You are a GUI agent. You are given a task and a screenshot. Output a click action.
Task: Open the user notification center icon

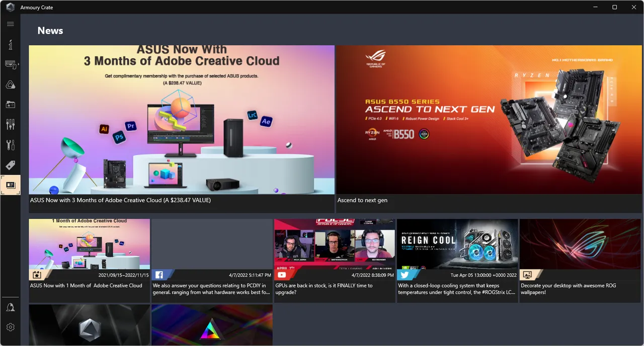(x=10, y=307)
